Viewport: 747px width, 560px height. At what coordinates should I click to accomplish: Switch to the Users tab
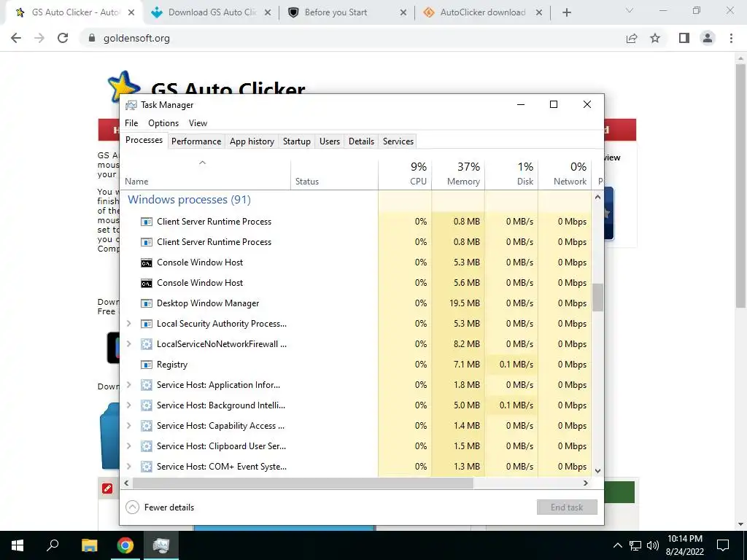(x=330, y=141)
